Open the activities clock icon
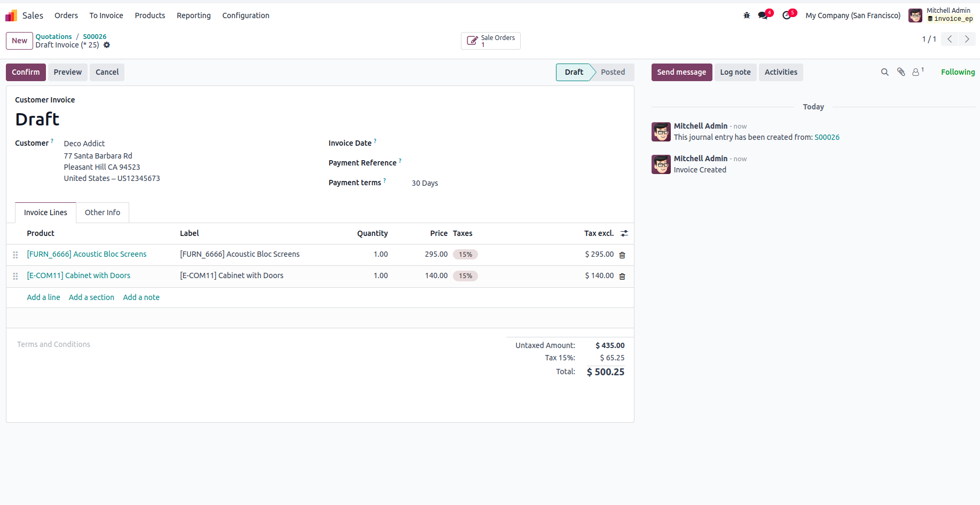 click(787, 15)
